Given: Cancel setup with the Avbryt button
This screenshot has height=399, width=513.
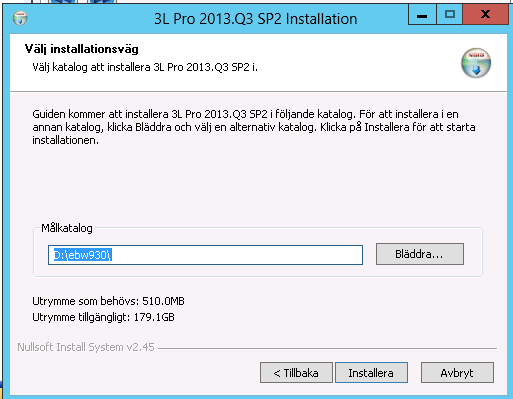Looking at the screenshot, I should (457, 373).
